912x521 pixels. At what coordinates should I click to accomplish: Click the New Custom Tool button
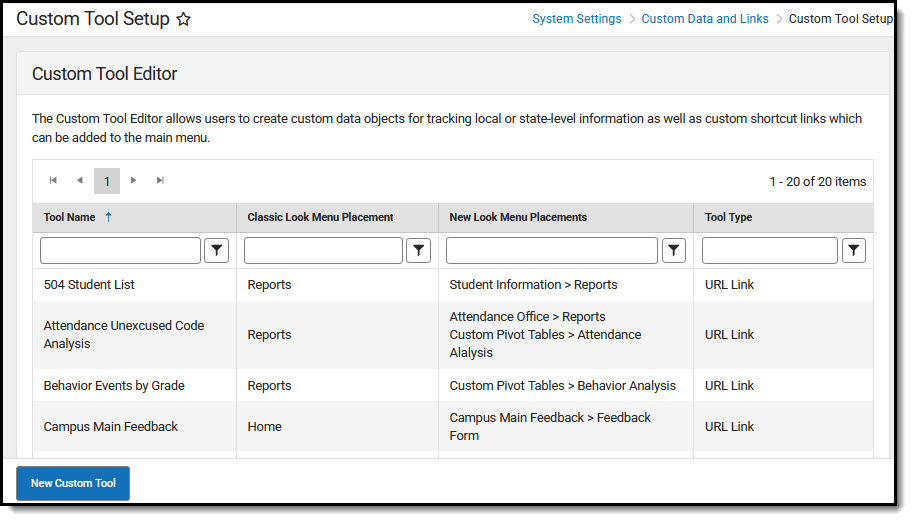point(73,483)
